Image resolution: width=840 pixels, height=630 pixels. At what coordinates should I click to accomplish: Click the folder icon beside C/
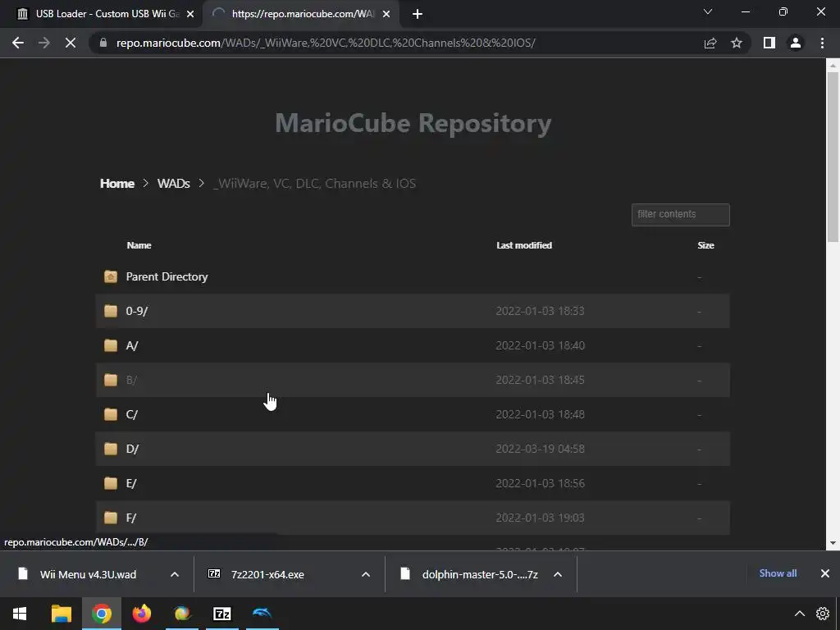tap(111, 414)
